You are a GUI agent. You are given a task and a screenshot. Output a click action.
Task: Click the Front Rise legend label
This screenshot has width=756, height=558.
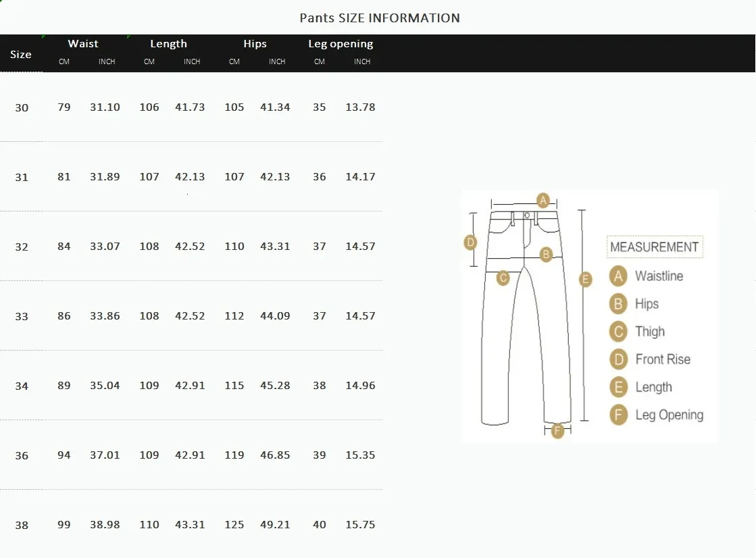663,359
